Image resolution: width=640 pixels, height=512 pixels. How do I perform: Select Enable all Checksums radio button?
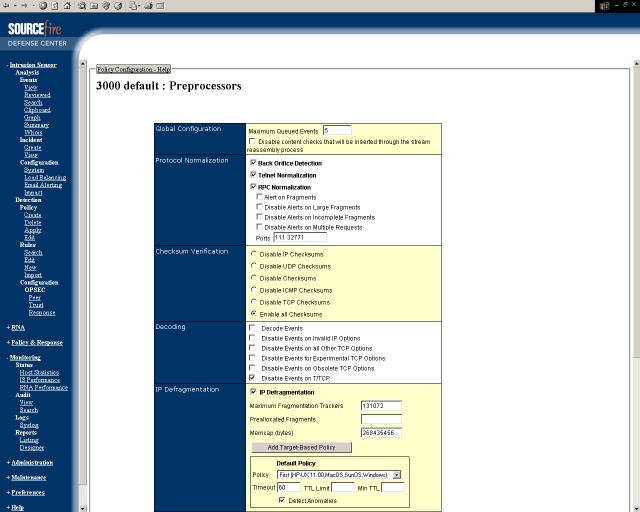(253, 314)
